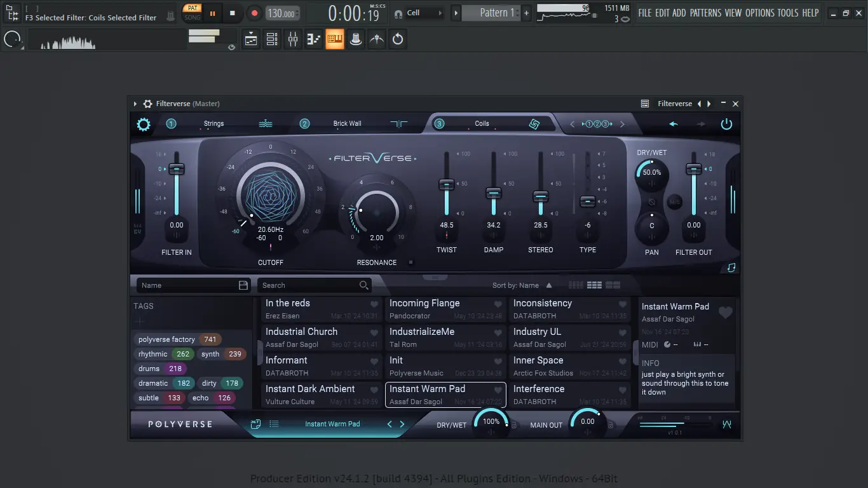The height and width of the screenshot is (488, 868).
Task: Toggle the Filterverse power bypass button
Action: tap(726, 124)
